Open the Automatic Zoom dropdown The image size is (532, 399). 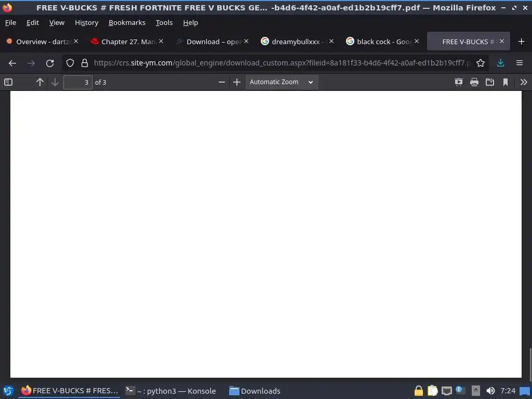282,82
